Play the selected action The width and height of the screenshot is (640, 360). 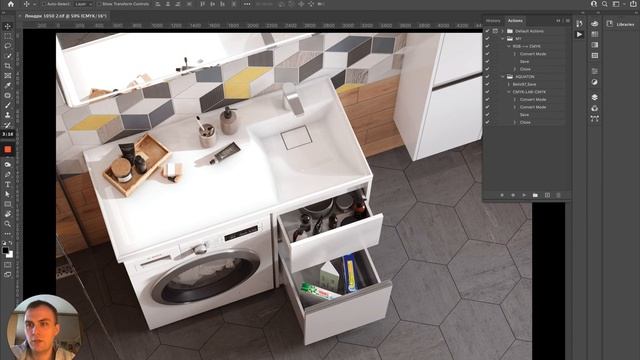tap(524, 195)
